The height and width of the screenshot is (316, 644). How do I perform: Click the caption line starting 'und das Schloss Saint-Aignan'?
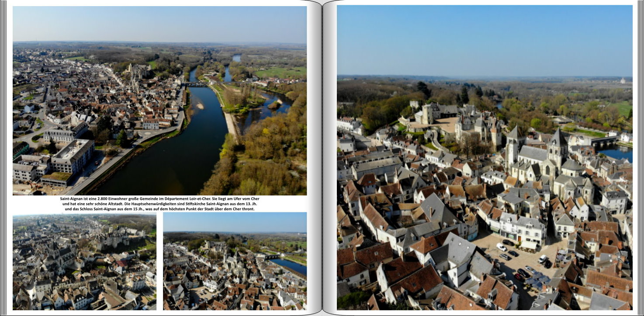coord(159,209)
